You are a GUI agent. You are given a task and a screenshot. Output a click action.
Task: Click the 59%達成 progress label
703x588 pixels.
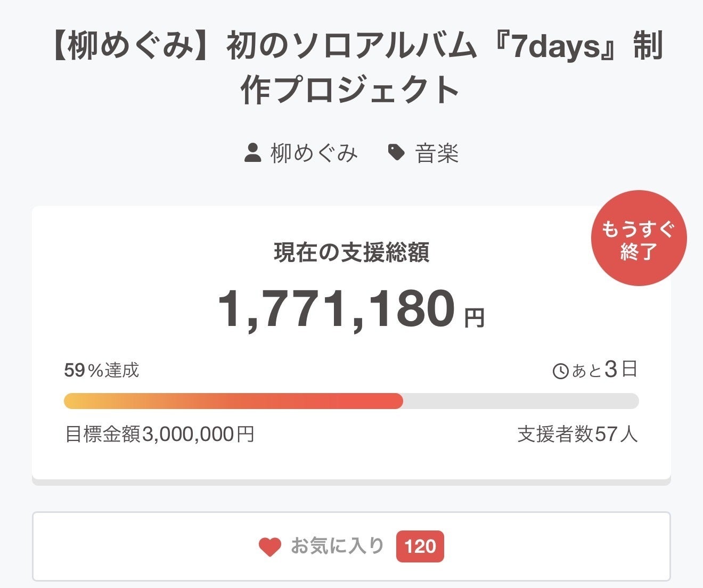[102, 370]
